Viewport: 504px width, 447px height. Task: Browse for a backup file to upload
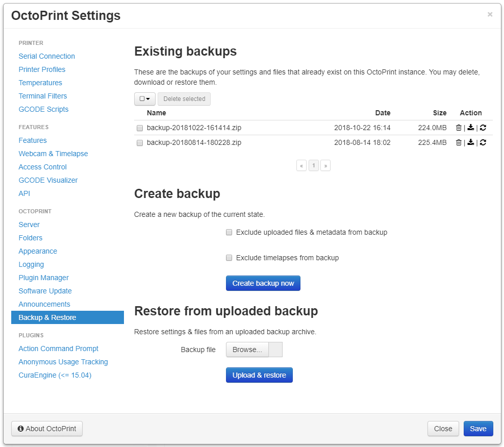pyautogui.click(x=247, y=350)
